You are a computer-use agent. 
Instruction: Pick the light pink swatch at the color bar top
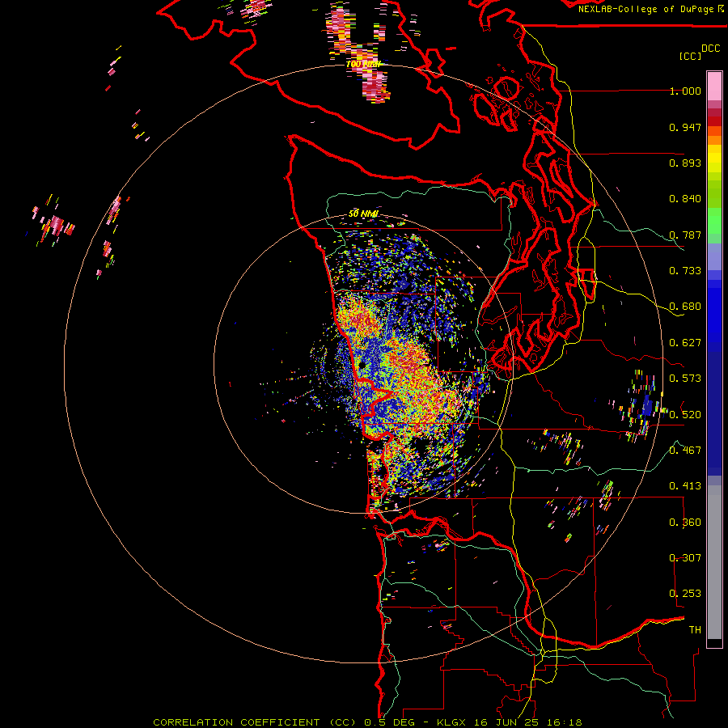coord(714,87)
